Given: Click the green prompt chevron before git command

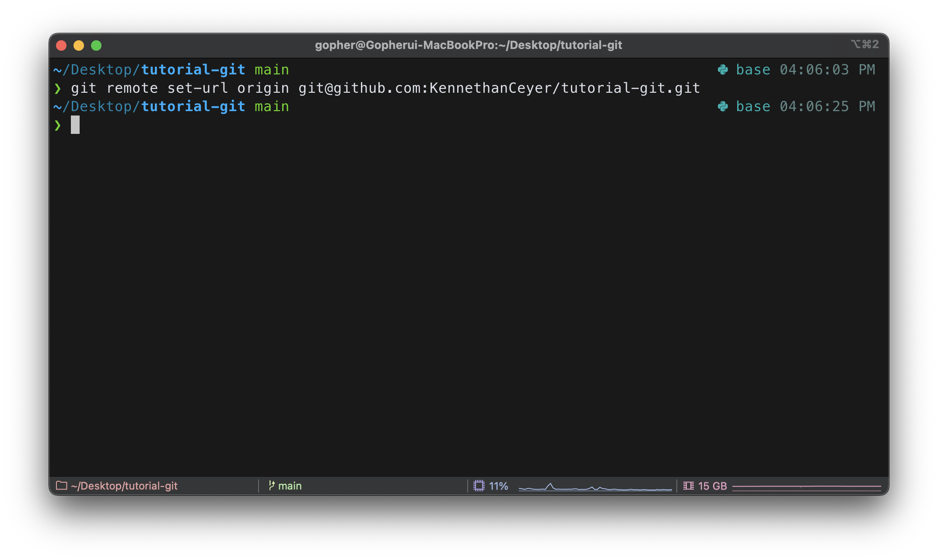Looking at the screenshot, I should [x=57, y=89].
